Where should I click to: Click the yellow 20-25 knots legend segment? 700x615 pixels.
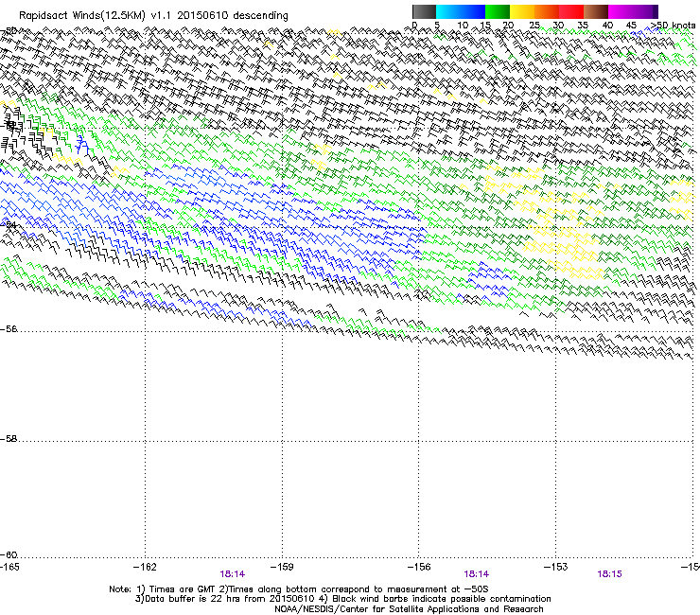(x=522, y=11)
